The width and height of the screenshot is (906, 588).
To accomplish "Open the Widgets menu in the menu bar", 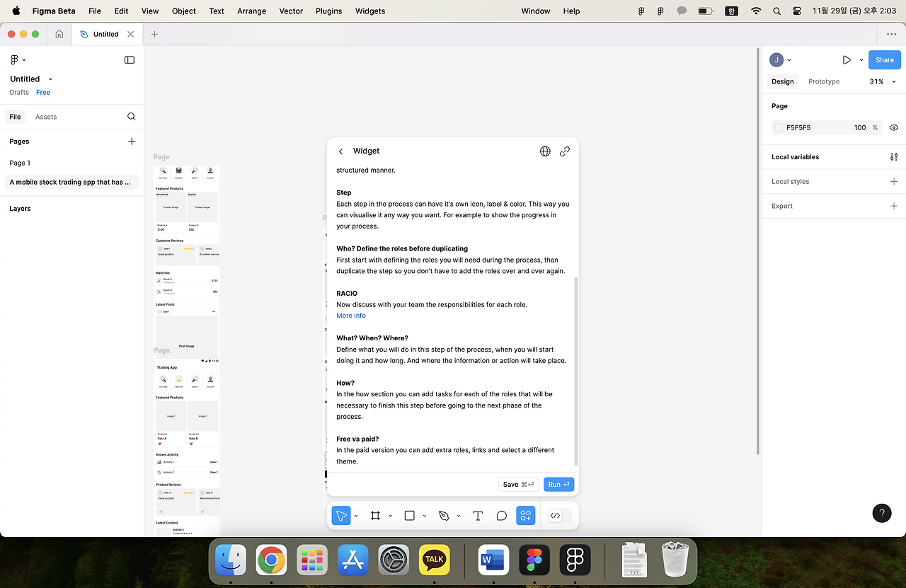I will click(x=370, y=11).
